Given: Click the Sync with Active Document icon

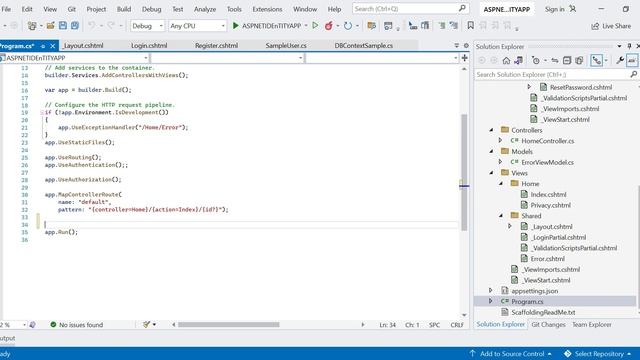Looking at the screenshot, I should pyautogui.click(x=555, y=61).
